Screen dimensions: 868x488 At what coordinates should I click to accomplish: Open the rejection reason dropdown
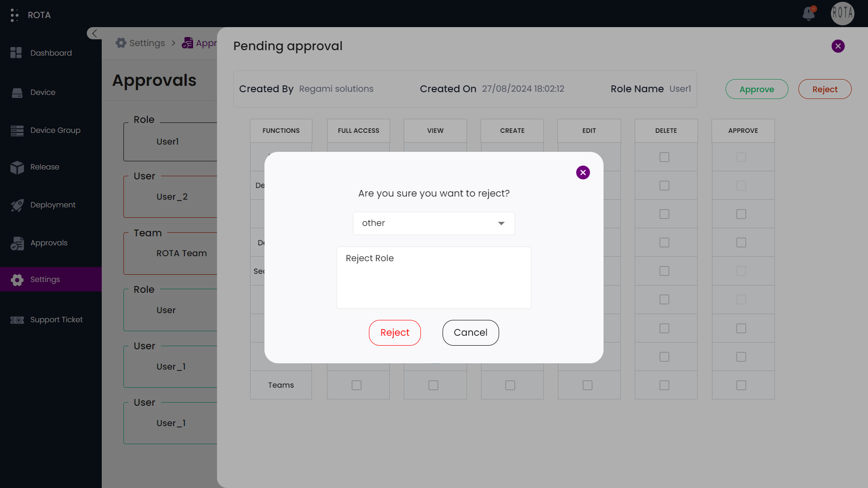point(434,223)
